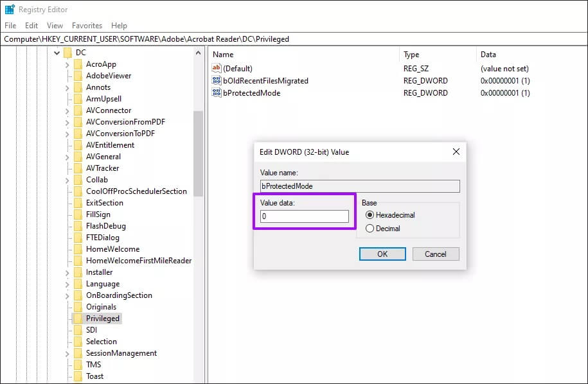Click the FlashDebug folder icon
The image size is (588, 384).
[78, 226]
